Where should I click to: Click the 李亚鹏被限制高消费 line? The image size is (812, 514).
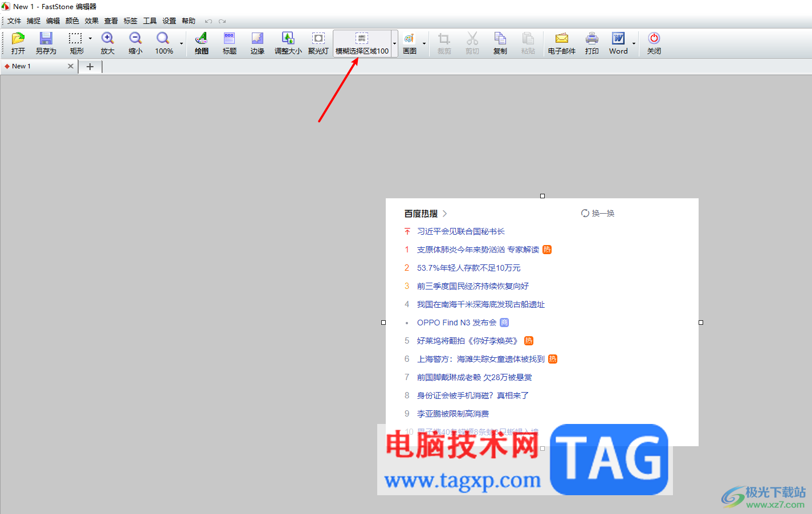pyautogui.click(x=453, y=414)
